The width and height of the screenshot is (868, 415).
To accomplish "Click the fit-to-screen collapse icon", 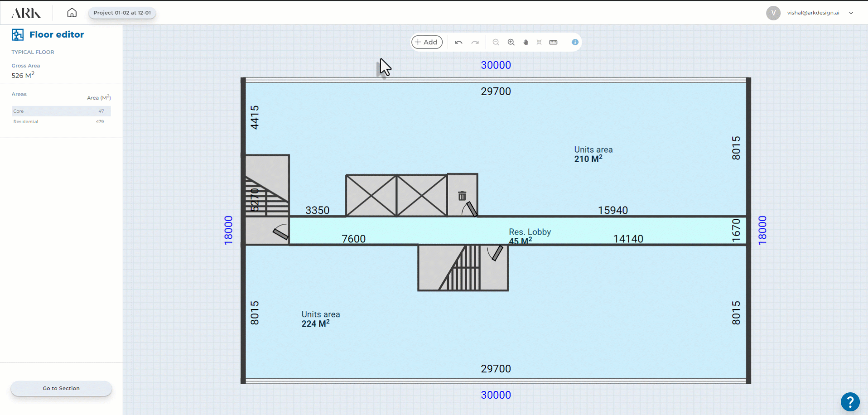I will pyautogui.click(x=539, y=42).
